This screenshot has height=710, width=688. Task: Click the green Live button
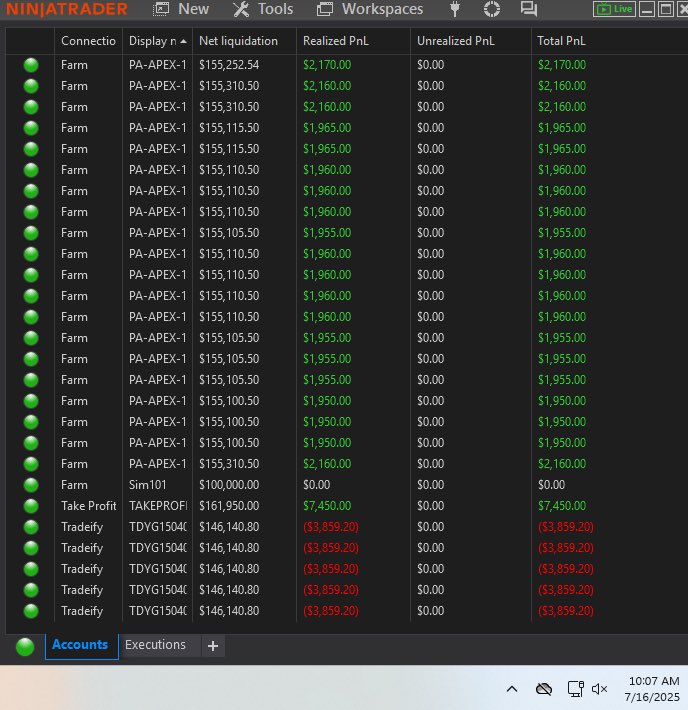click(x=615, y=9)
